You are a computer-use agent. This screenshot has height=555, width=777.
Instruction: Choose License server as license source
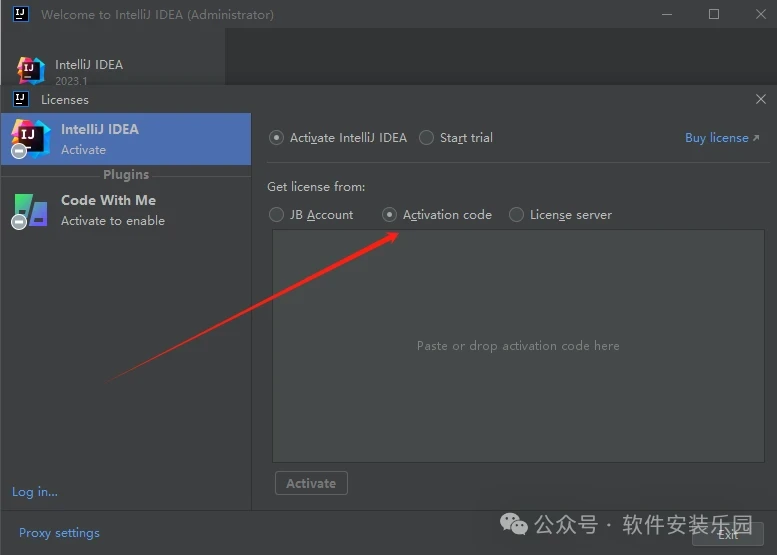tap(517, 215)
